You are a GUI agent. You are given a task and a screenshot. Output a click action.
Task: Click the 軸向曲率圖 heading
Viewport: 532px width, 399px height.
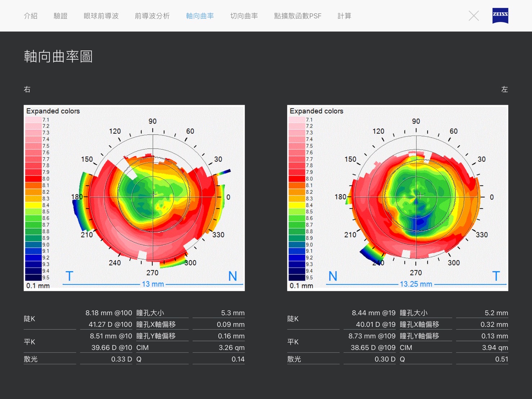pos(58,57)
